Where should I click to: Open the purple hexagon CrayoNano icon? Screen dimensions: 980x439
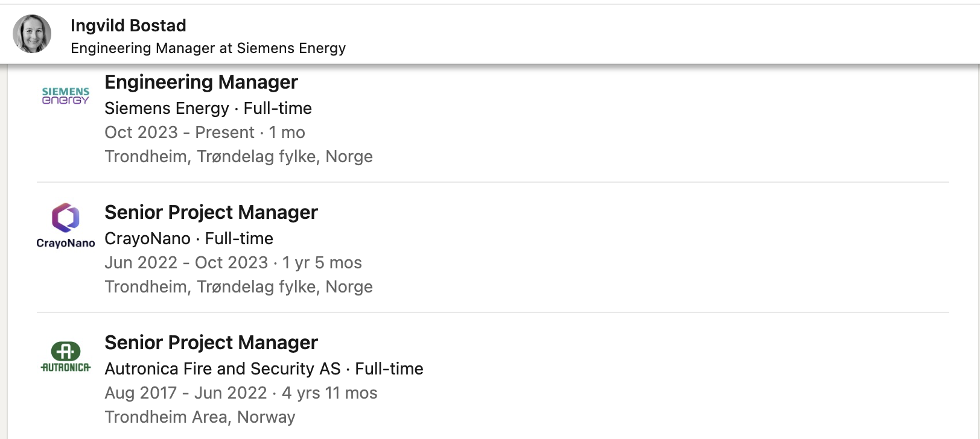pyautogui.click(x=65, y=218)
